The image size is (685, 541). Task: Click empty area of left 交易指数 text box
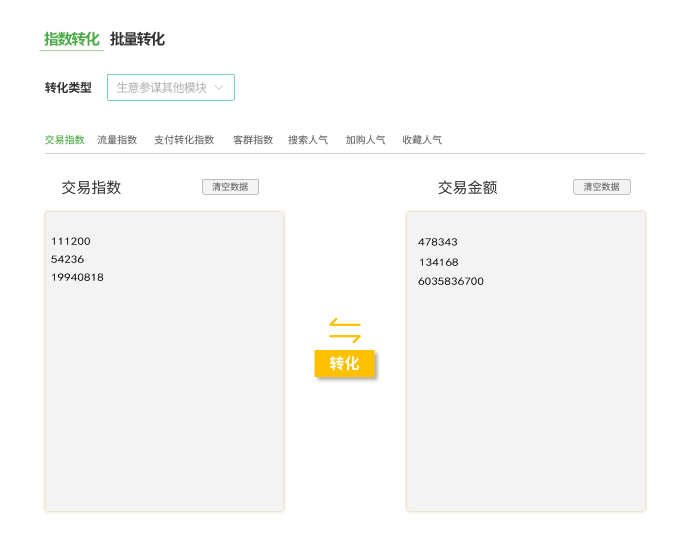164,400
